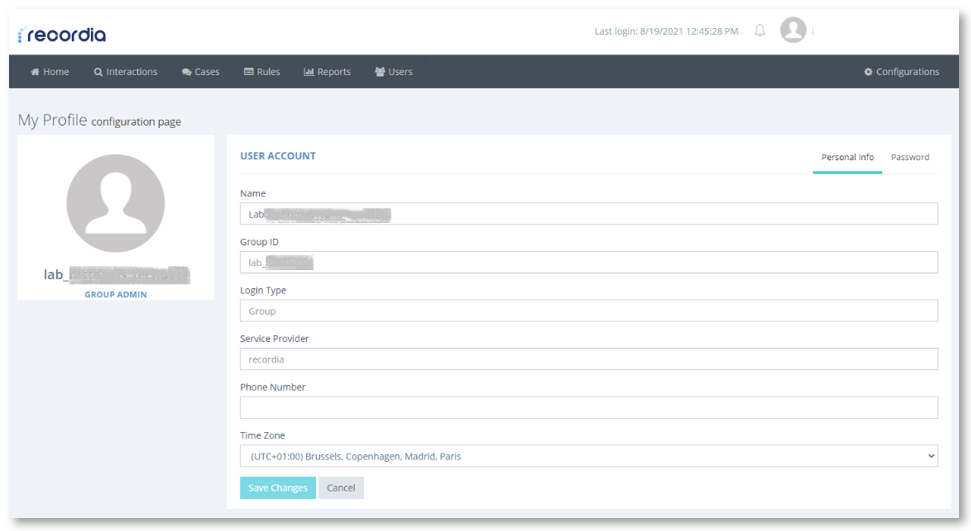971x531 pixels.
Task: Click the GROUP ADMIN role label
Action: click(x=116, y=294)
